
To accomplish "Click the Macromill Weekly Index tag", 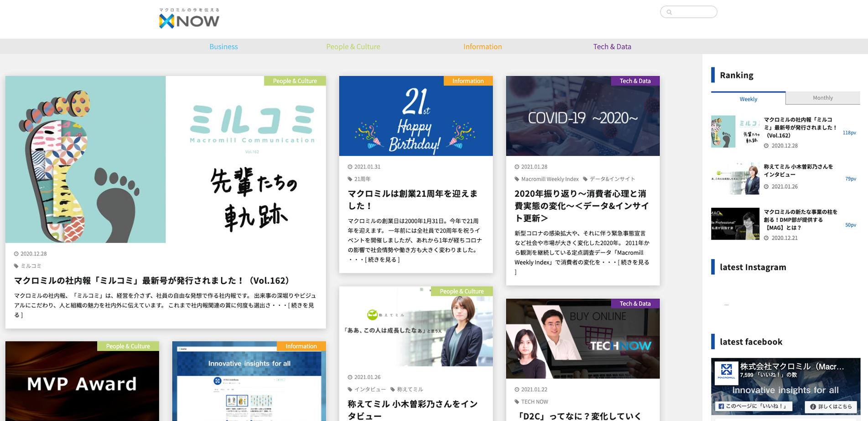I will point(550,179).
